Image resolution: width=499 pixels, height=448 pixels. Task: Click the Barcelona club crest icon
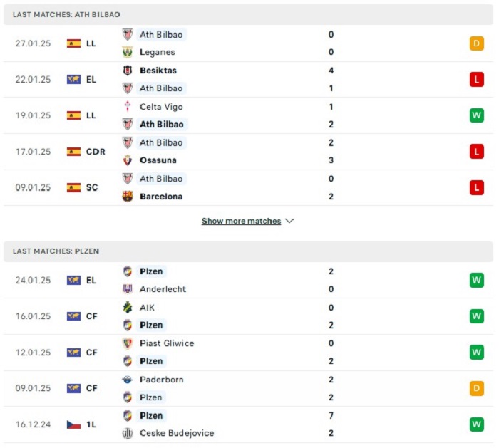128,197
